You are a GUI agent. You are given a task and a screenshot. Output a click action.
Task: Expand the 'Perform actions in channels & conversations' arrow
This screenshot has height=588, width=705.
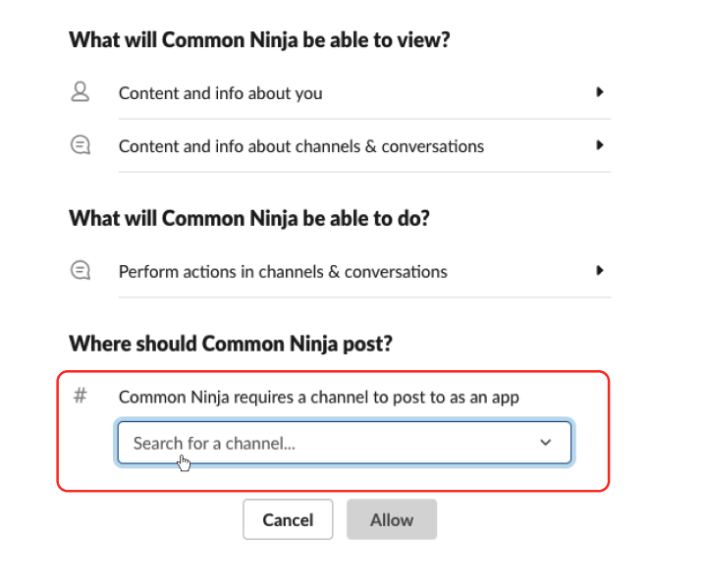599,271
